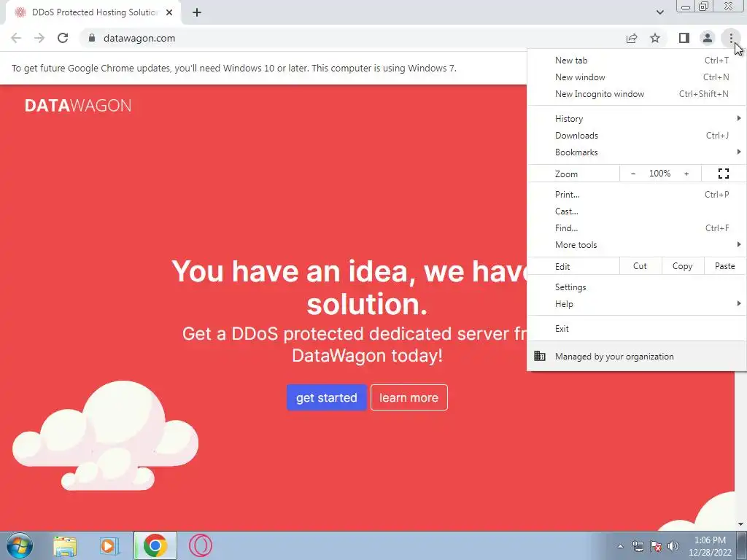
Task: Expand the Help submenu
Action: (636, 304)
